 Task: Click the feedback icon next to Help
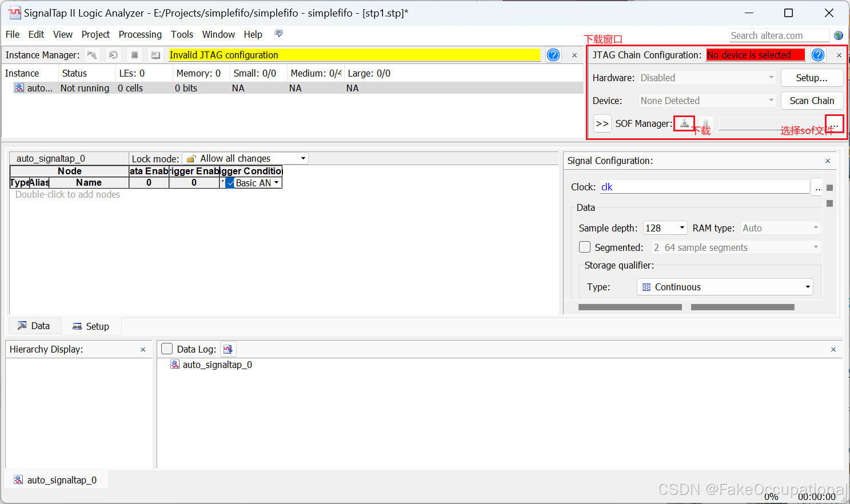point(278,34)
